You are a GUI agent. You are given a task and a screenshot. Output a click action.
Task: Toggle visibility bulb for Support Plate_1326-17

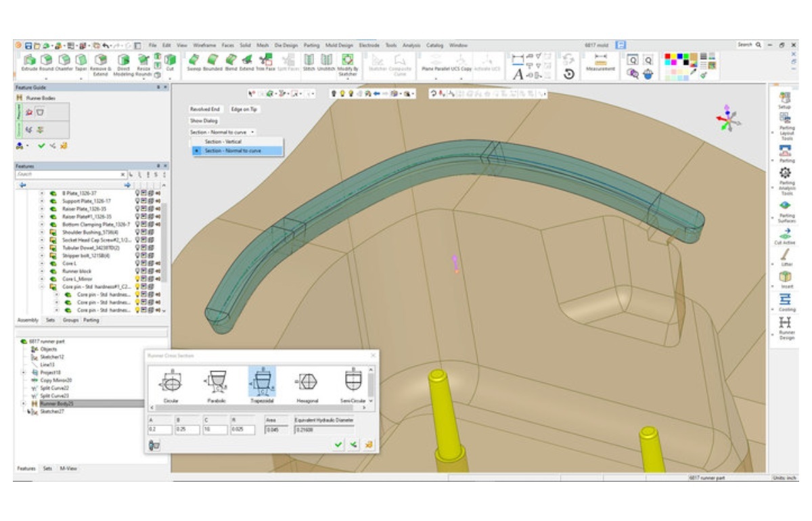(x=139, y=201)
